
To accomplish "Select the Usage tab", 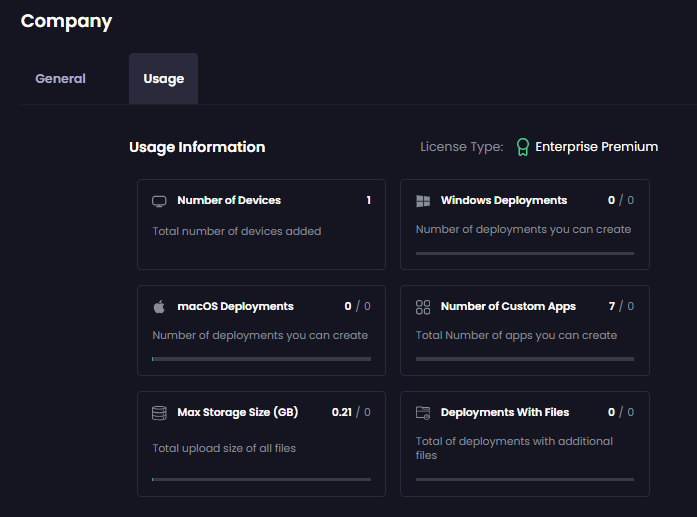I will [163, 79].
